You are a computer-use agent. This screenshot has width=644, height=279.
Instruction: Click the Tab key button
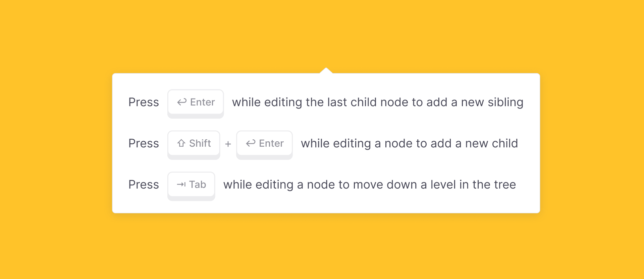(x=191, y=186)
